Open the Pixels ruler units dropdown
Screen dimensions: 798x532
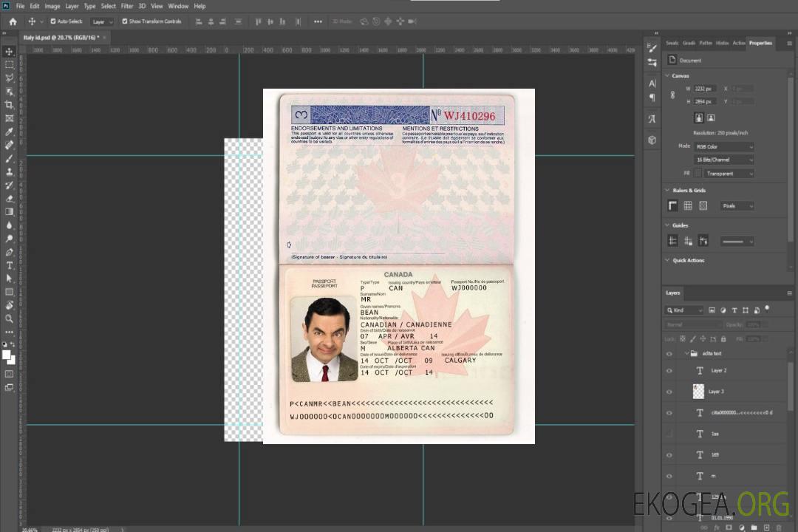[737, 206]
